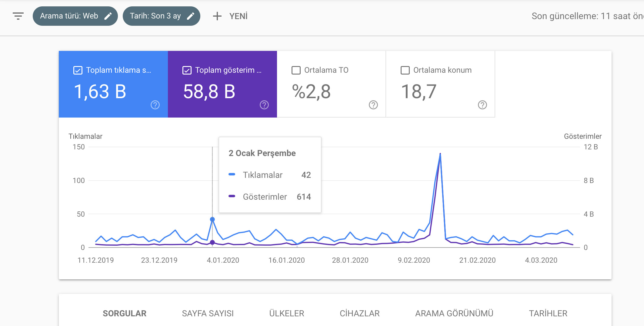The height and width of the screenshot is (326, 644).
Task: Open the filter list icon
Action: [x=18, y=16]
